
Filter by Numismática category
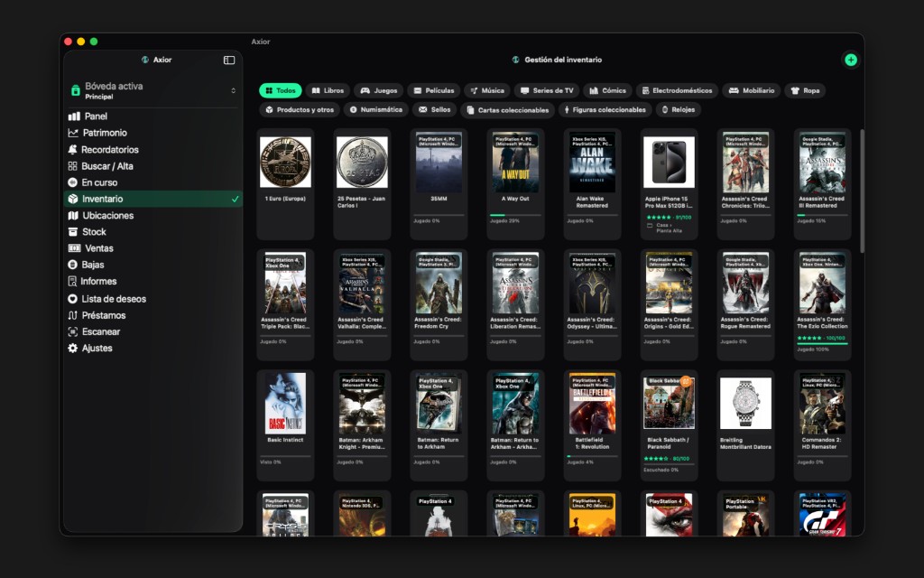pyautogui.click(x=376, y=109)
